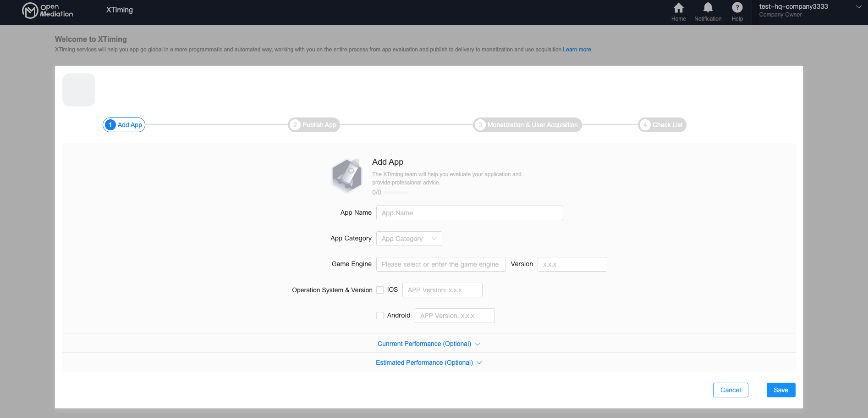Image resolution: width=868 pixels, height=418 pixels.
Task: Click the app icon placeholder thumbnail
Action: point(79,90)
